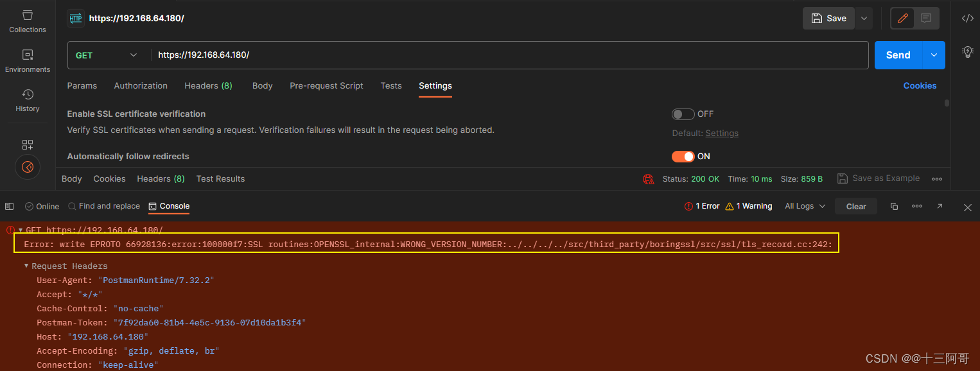
Task: Open the request Body tab
Action: pos(262,85)
